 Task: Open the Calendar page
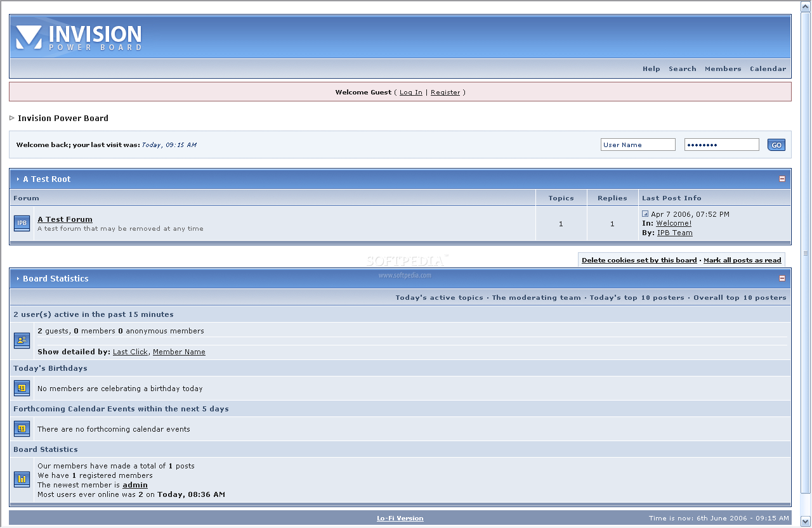tap(768, 68)
